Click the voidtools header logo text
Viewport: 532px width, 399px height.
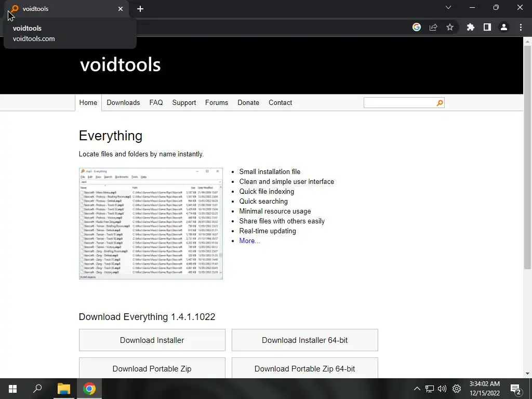[120, 64]
